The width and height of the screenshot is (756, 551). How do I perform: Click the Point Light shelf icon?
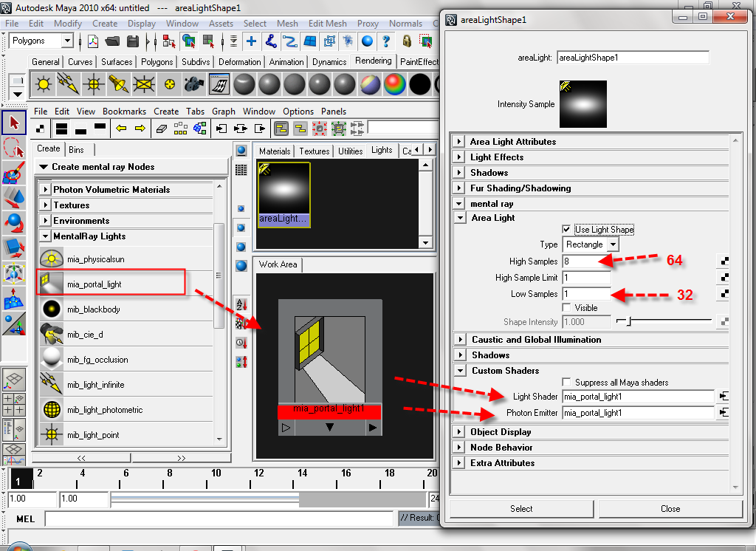94,84
